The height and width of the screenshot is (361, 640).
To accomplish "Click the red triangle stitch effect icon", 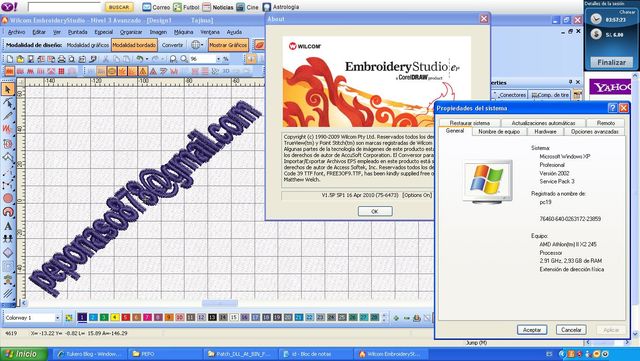I will coord(153,71).
